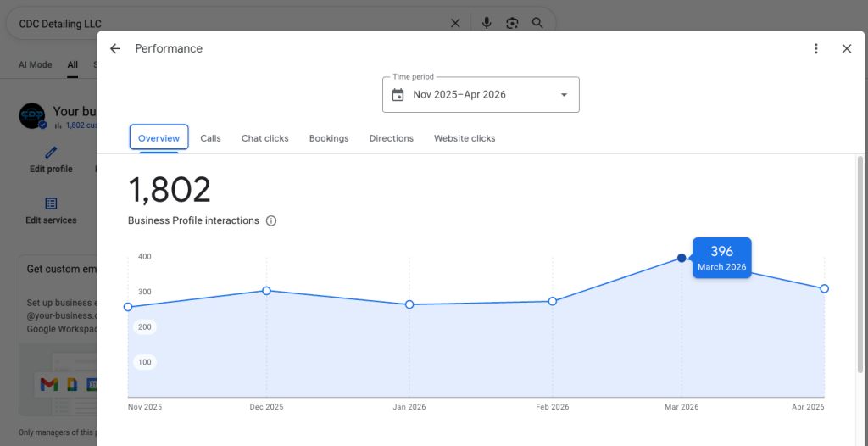Click the Mar 2026 axis label
The image size is (868, 446).
pyautogui.click(x=682, y=407)
